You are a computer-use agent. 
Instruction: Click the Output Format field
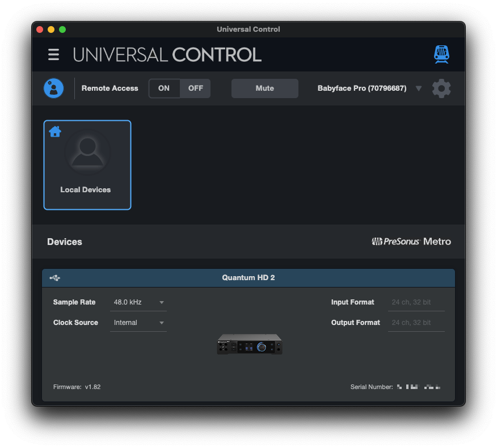click(416, 323)
